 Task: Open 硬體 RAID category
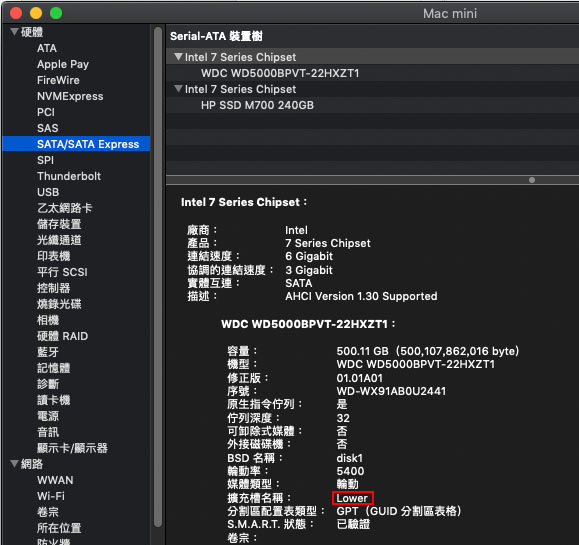coord(62,336)
